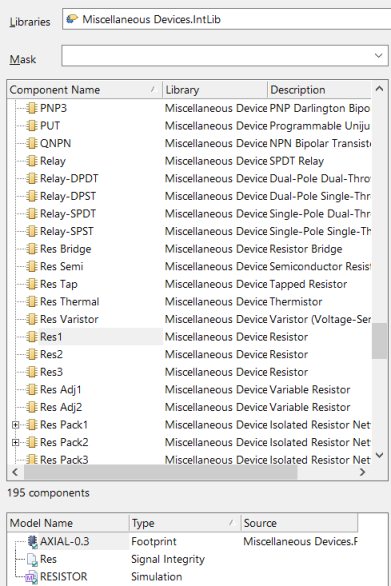Click the vertical scrollbar down arrow
The image size is (391, 586).
click(379, 455)
